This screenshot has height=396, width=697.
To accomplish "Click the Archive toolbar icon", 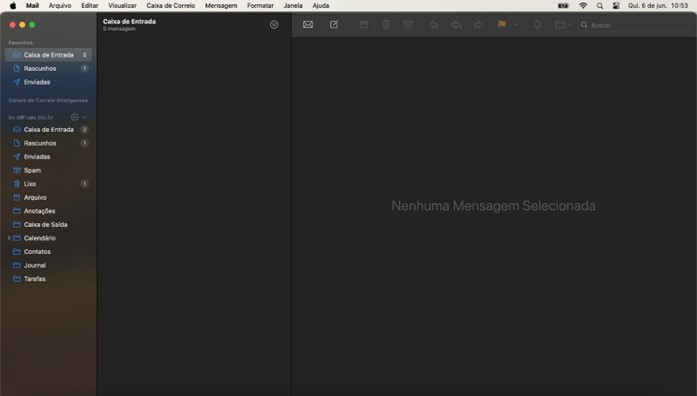I will pyautogui.click(x=364, y=25).
